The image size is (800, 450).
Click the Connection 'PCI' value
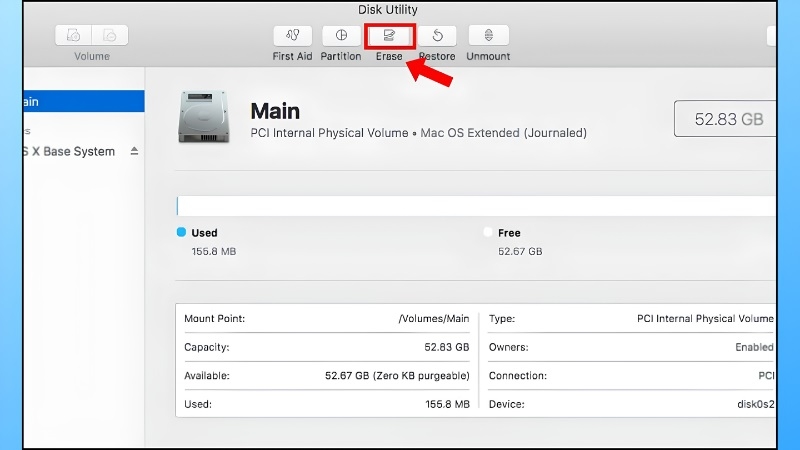[766, 376]
